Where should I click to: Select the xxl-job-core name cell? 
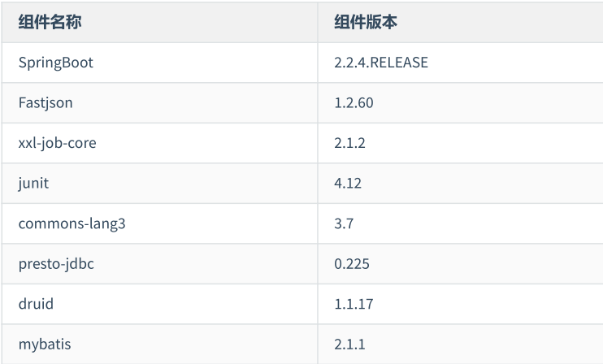[57, 143]
